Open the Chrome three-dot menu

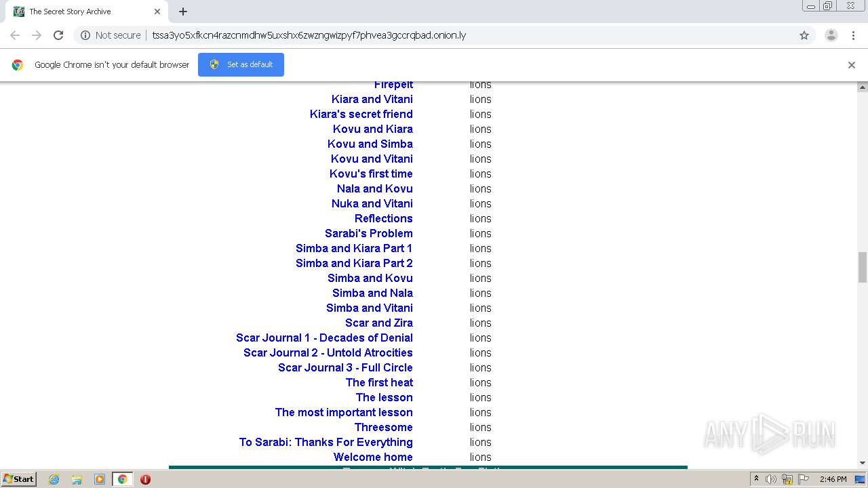coord(853,35)
